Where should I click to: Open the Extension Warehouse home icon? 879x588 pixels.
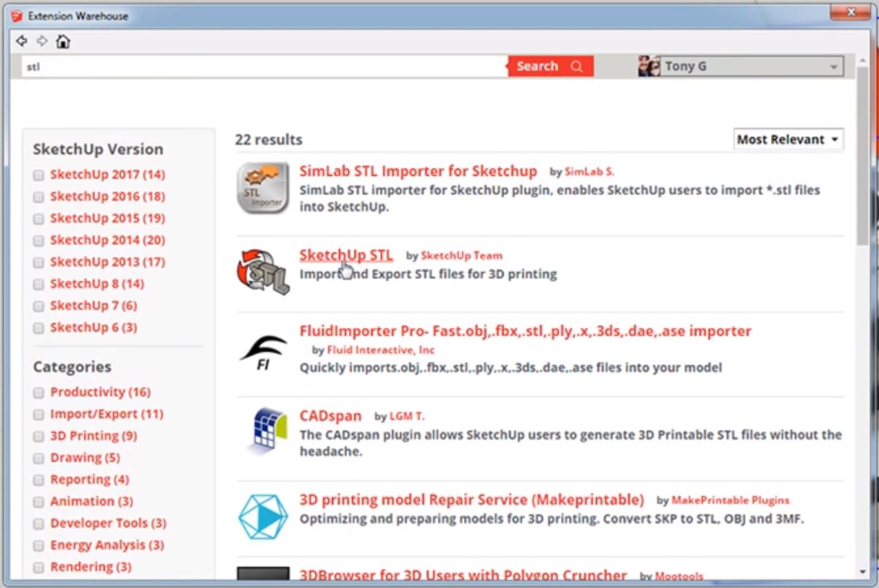tap(62, 42)
